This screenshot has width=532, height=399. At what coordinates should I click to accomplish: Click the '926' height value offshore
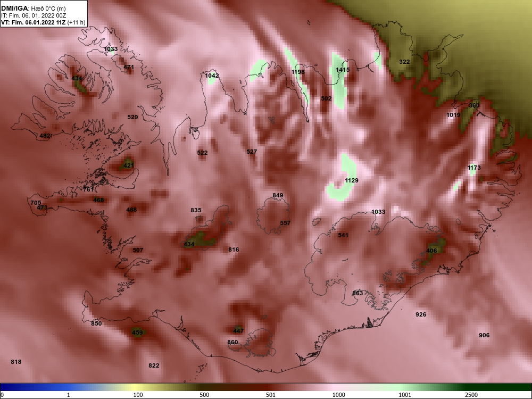(421, 314)
